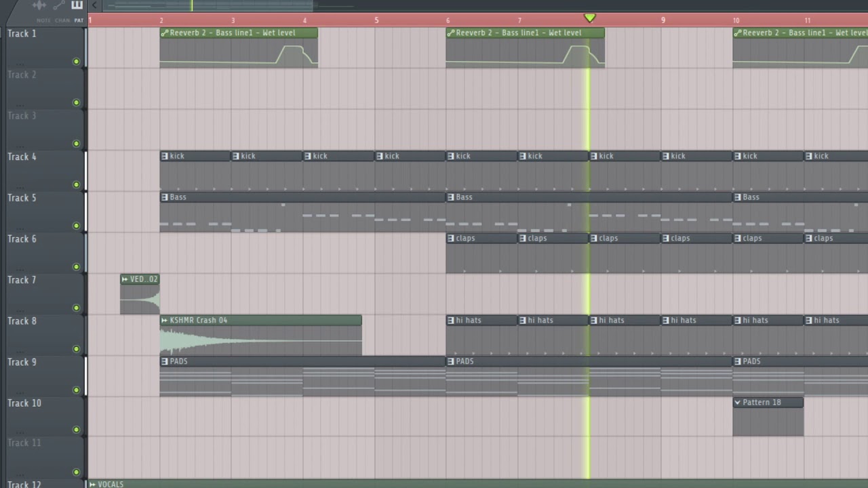Image resolution: width=868 pixels, height=488 pixels.
Task: Open menu of kick clip at bar 11
Action: point(809,156)
